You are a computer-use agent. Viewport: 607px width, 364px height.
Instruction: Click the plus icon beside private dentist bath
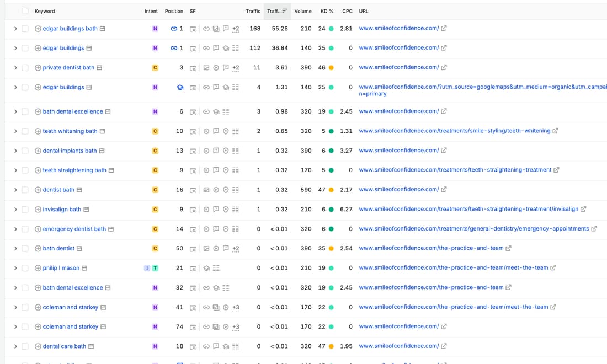(38, 68)
